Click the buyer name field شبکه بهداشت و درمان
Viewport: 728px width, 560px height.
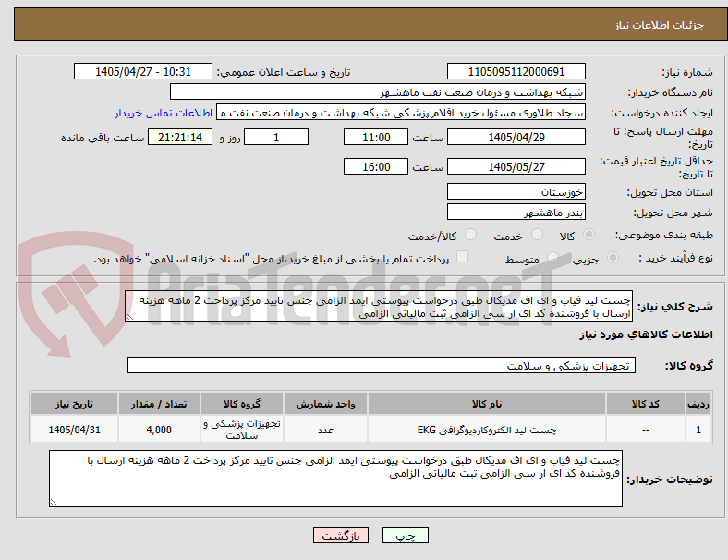pyautogui.click(x=378, y=91)
